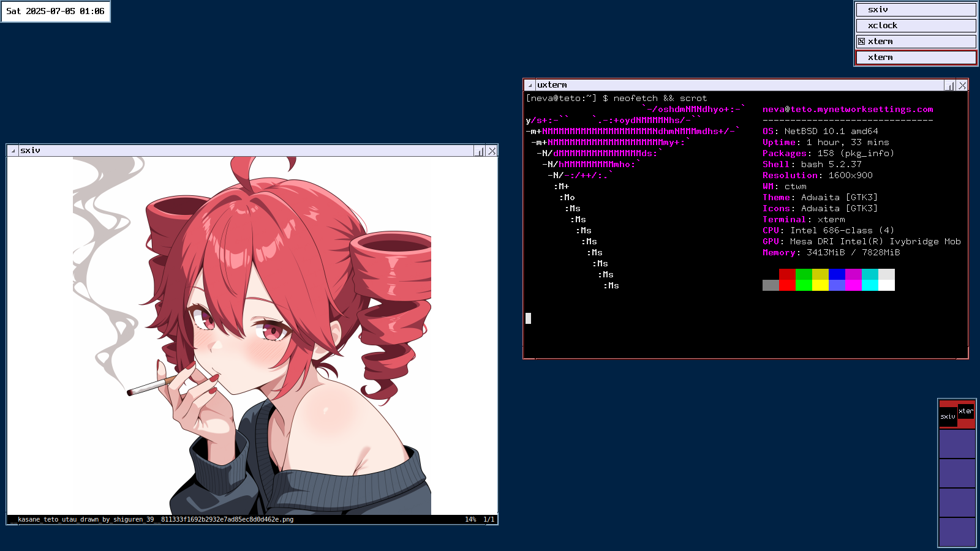The width and height of the screenshot is (980, 551).
Task: Click the 'CPU: Intel 686-class (4)' line
Action: tap(828, 231)
